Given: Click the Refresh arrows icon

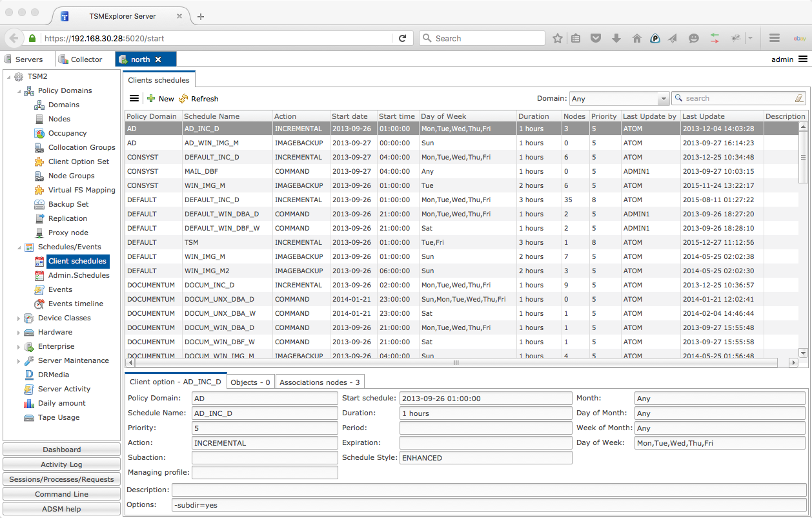Looking at the screenshot, I should tap(183, 99).
